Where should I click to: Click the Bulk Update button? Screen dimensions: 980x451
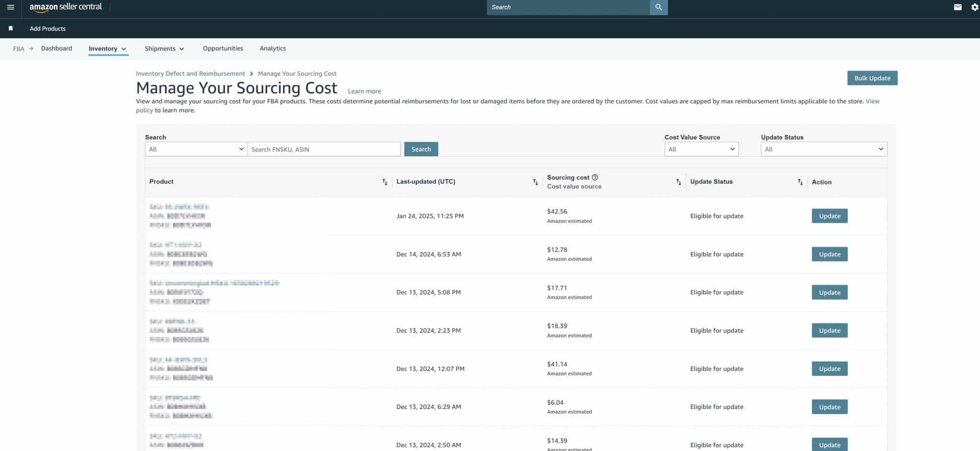tap(872, 78)
